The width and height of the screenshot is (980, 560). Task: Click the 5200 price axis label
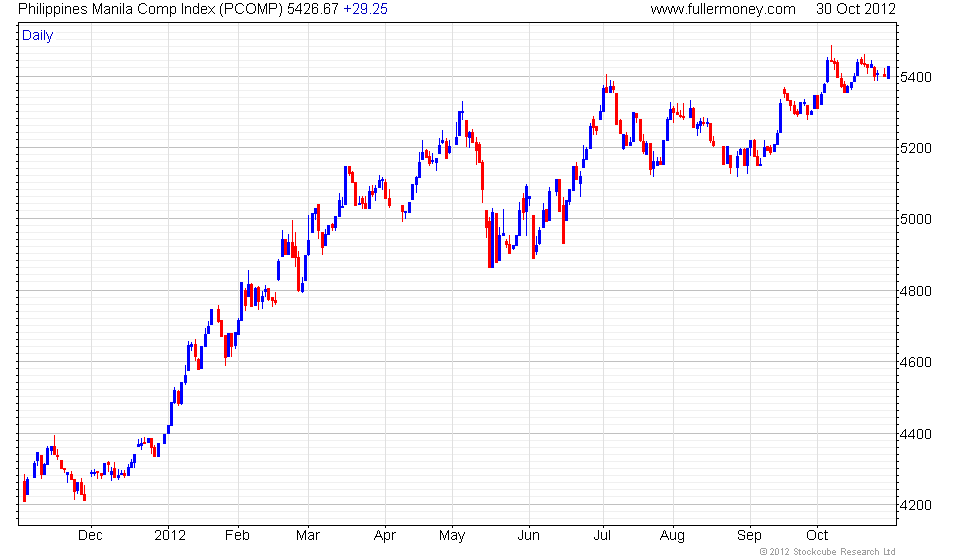click(915, 149)
